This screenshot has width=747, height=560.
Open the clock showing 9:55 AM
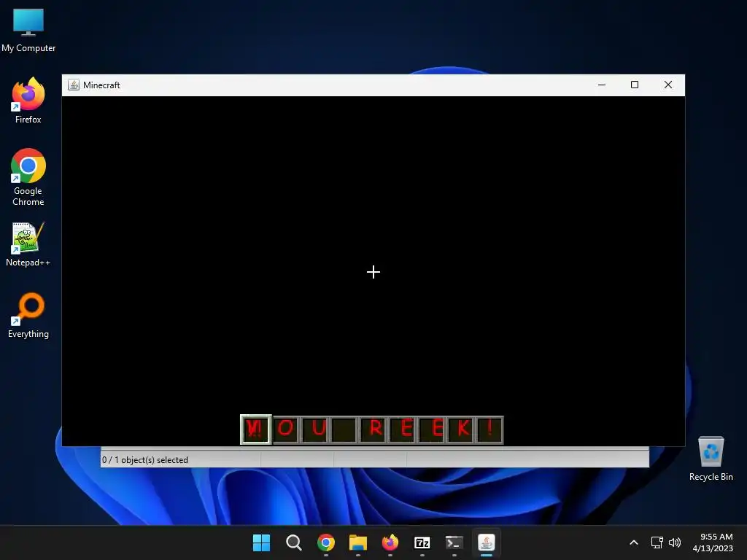coord(713,542)
